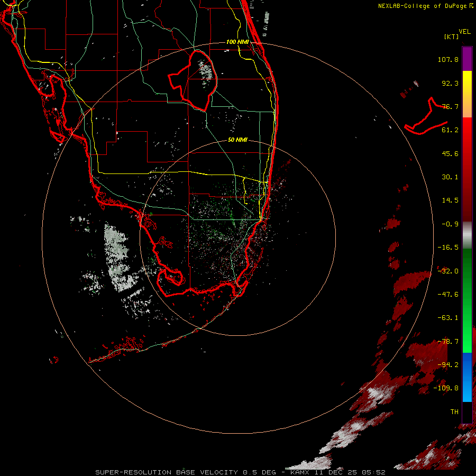476x476 pixels.
Task: Click the VEL legend title
Action: (464, 32)
